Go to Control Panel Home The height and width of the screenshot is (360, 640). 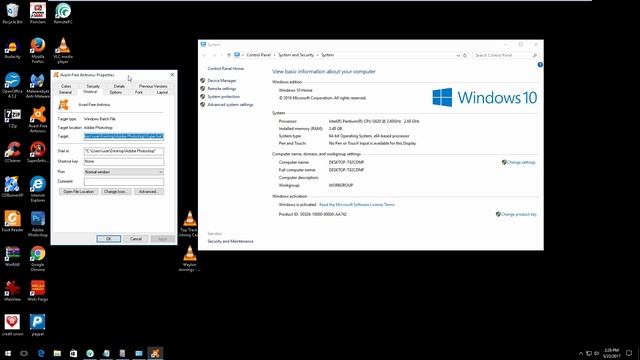(x=226, y=69)
